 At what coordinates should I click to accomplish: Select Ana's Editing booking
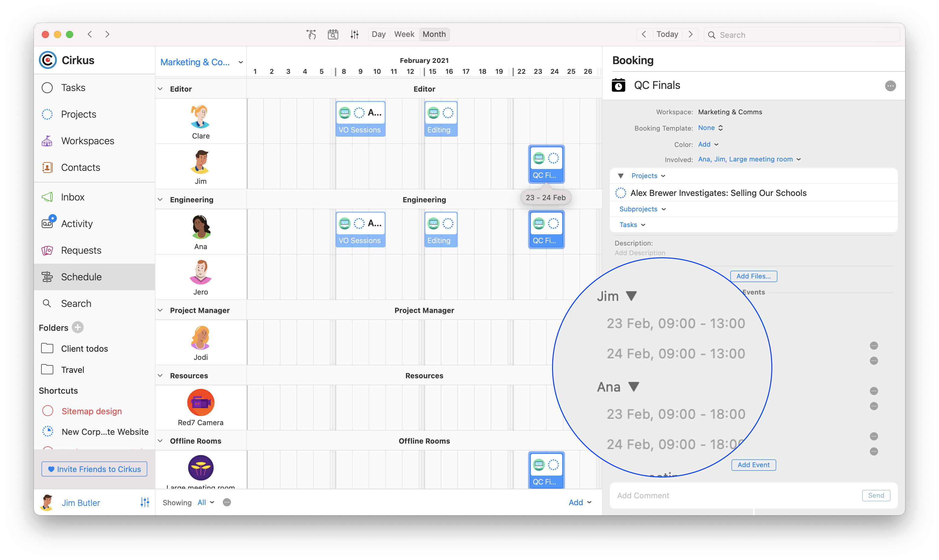[x=441, y=230]
